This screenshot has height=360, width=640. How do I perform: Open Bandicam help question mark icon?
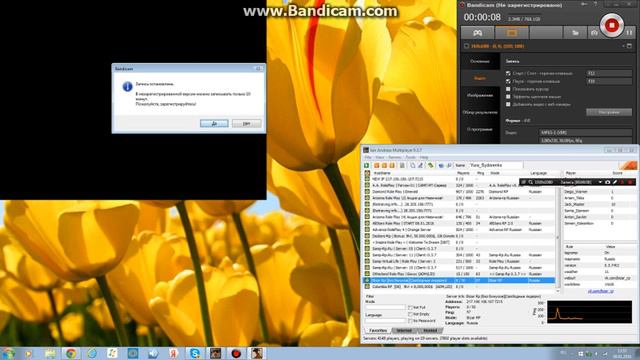point(596,4)
